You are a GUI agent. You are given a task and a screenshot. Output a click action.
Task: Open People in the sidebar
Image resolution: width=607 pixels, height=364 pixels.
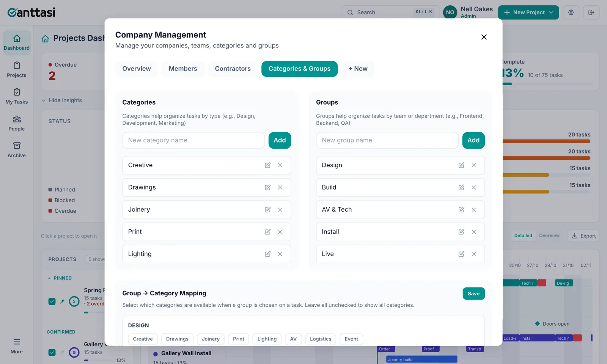tap(17, 123)
